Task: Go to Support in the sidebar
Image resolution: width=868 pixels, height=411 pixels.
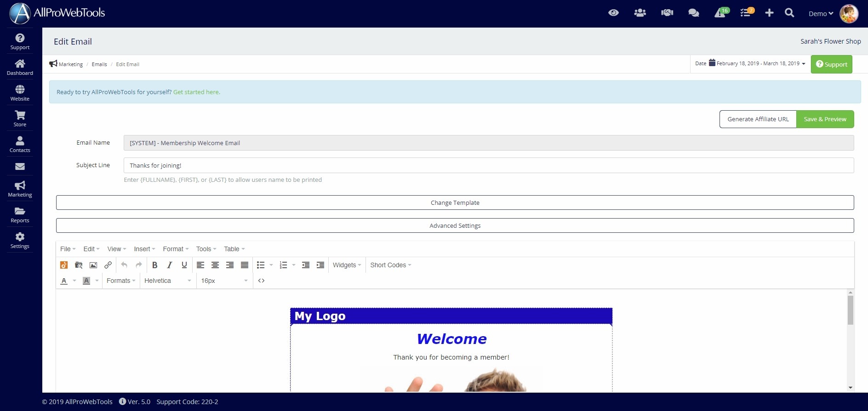Action: [20, 41]
